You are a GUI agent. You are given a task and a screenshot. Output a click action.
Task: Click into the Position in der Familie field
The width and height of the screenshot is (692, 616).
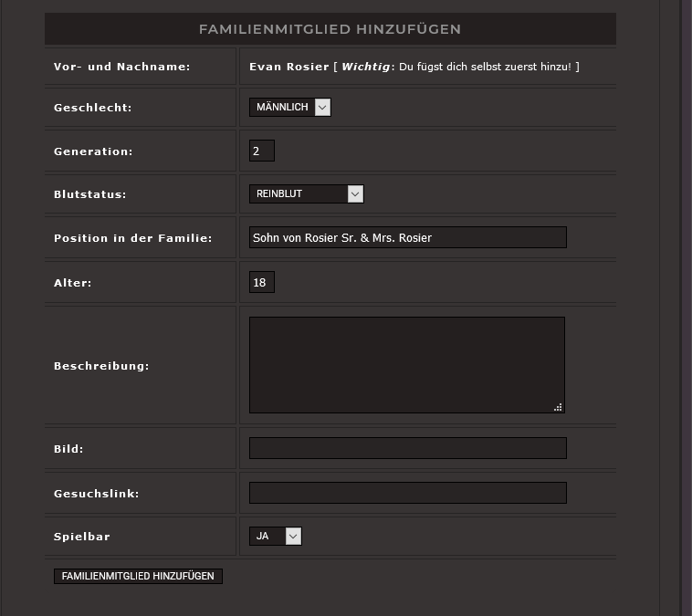[407, 238]
